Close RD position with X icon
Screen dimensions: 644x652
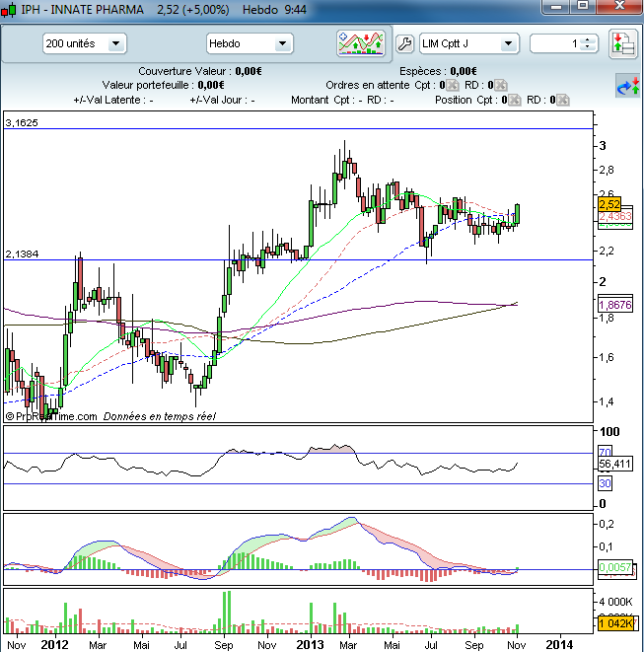pyautogui.click(x=562, y=100)
